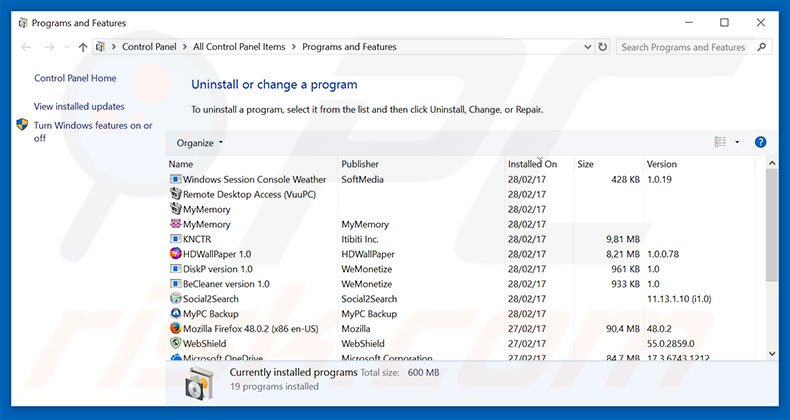
Task: Sort list by Name column
Action: (181, 164)
